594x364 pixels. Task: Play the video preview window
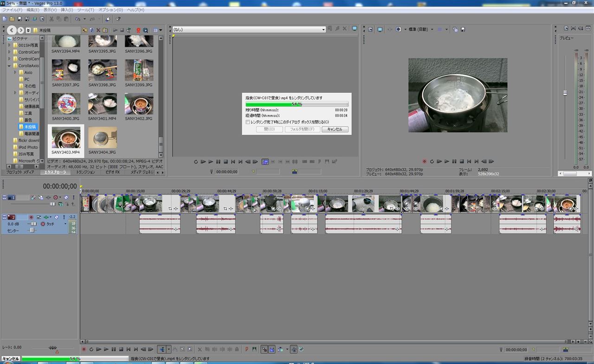click(446, 161)
